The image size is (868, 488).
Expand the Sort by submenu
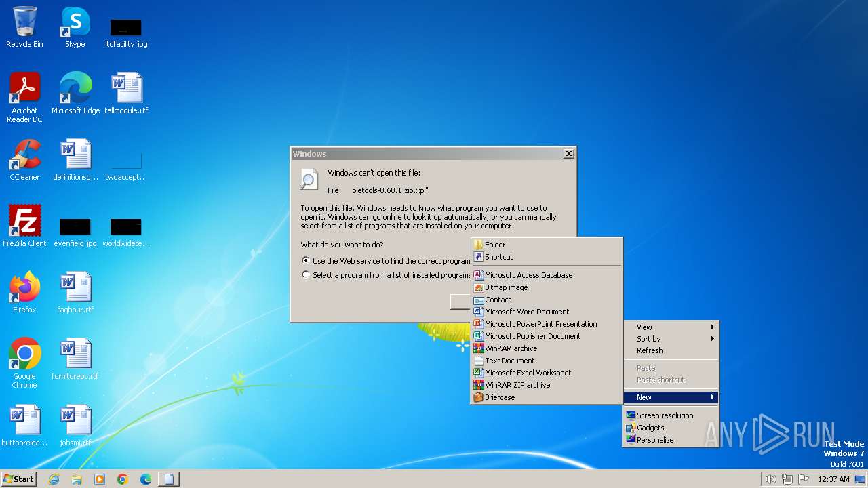tap(671, 339)
